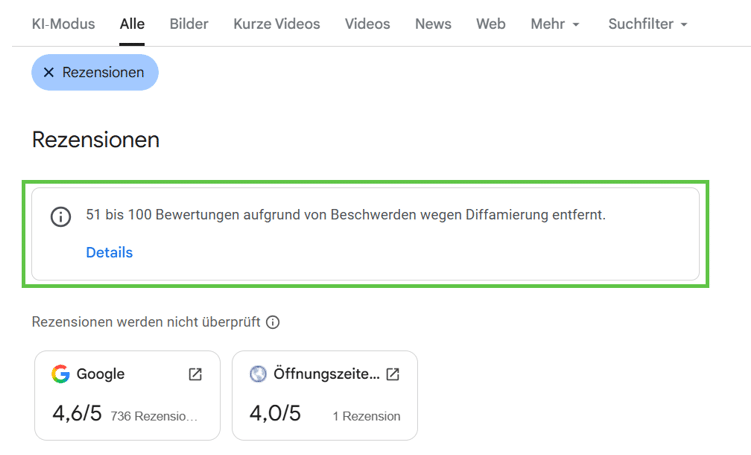
Task: Open the Web tab
Action: [x=490, y=24]
